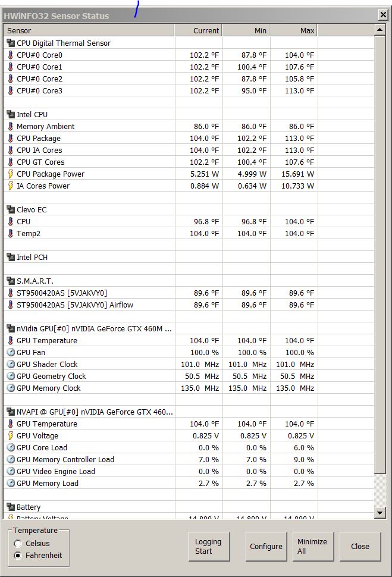The width and height of the screenshot is (392, 577).
Task: Select the Fahrenheit radio button
Action: (18, 555)
